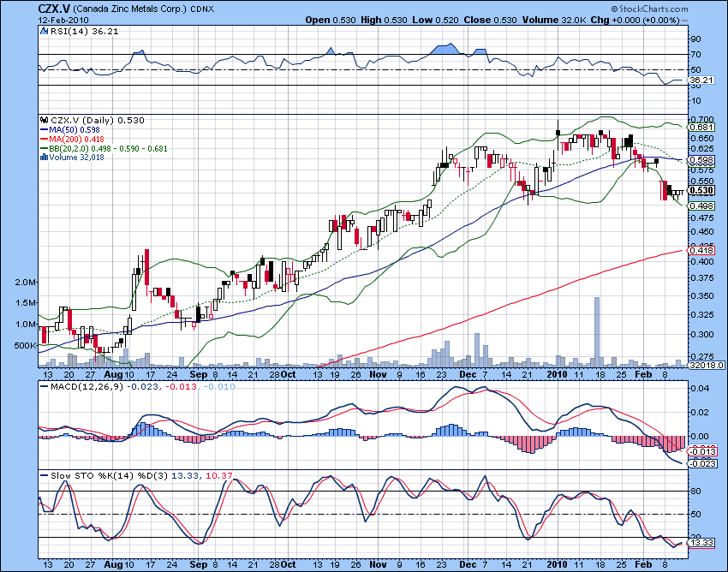
Task: Click the 32018.0 volume tag on right axis
Action: (x=705, y=365)
